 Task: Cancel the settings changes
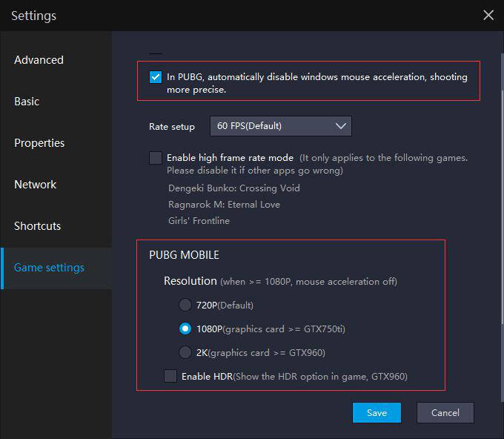[445, 412]
